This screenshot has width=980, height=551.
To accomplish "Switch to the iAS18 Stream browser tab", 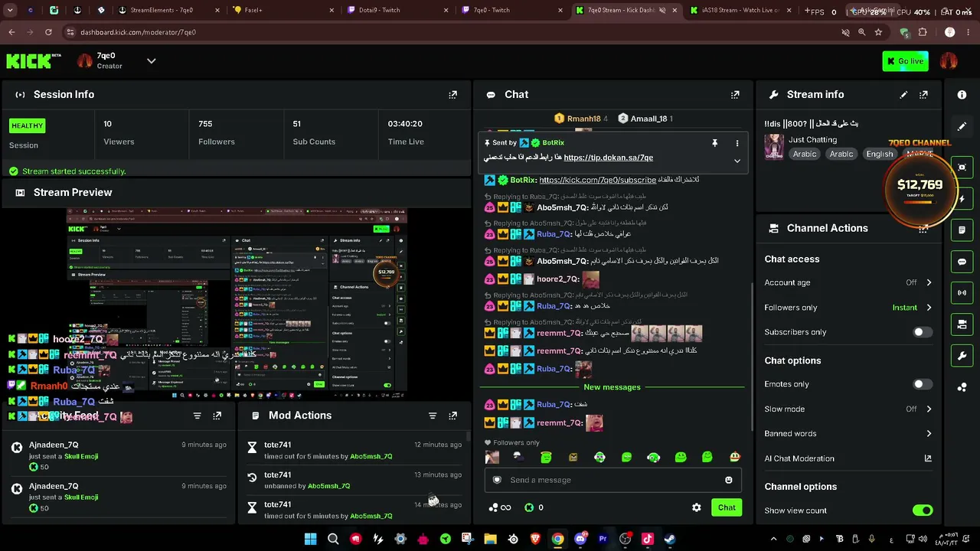I will 741,10.
